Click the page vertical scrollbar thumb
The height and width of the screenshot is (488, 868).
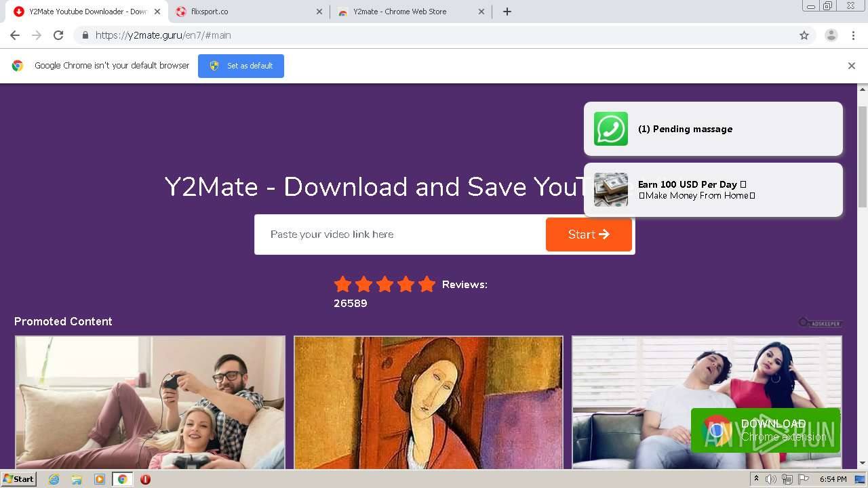(863, 156)
